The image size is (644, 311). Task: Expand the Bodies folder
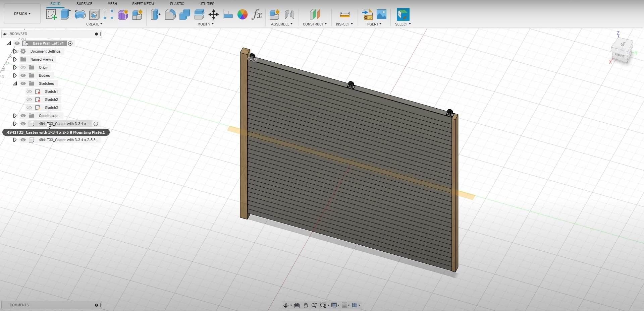click(15, 75)
